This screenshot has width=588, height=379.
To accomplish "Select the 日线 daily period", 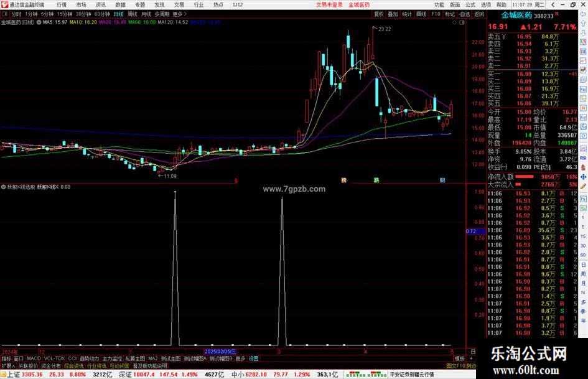I will [118, 14].
